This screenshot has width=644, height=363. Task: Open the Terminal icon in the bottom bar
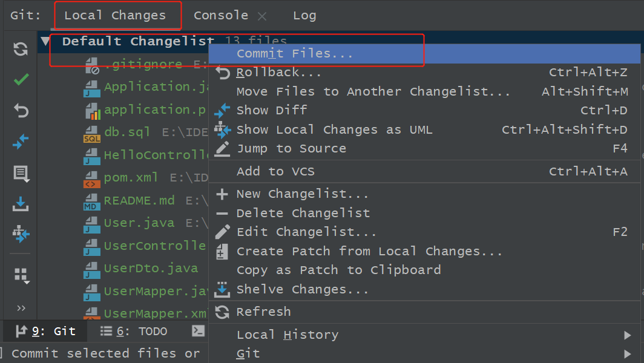click(x=198, y=331)
